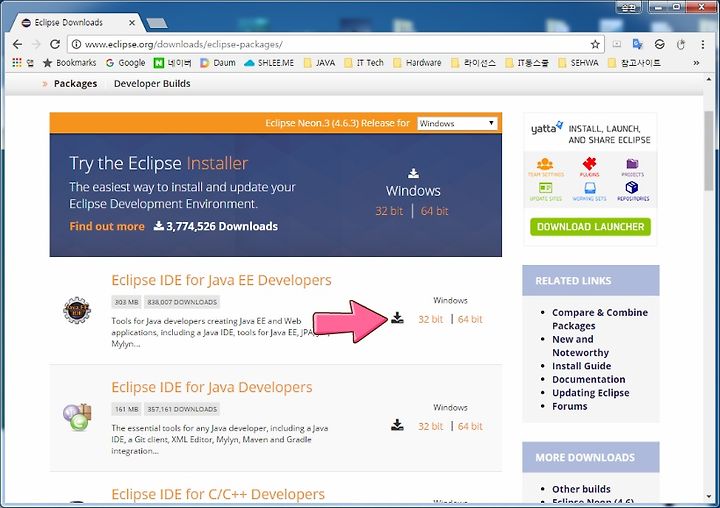Download Java Developers 32 bit

(431, 426)
